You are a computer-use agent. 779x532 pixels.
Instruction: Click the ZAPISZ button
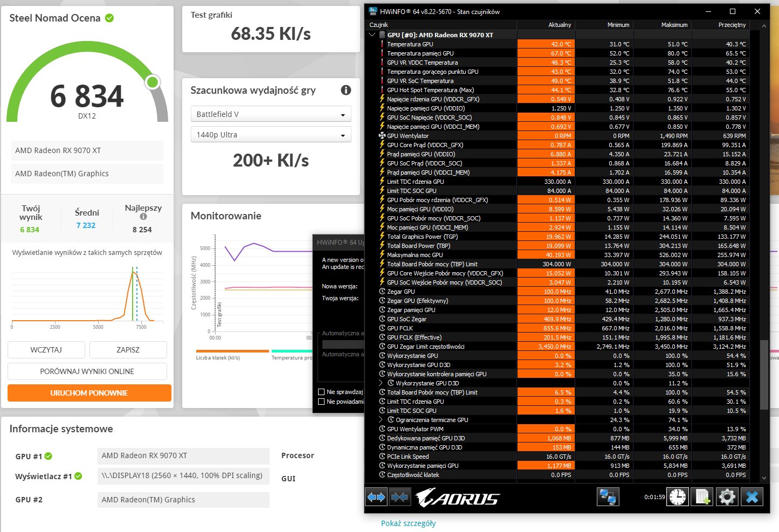point(128,350)
